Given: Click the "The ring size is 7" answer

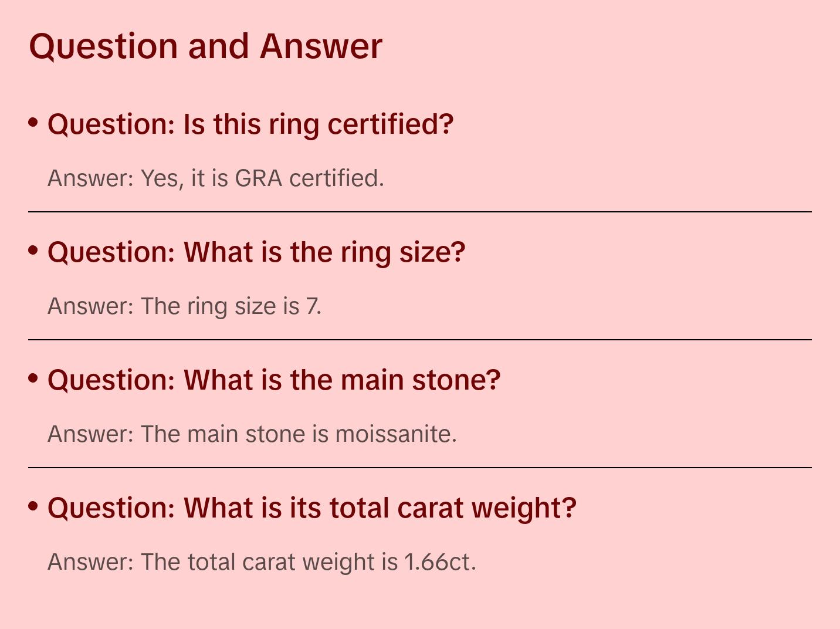Looking at the screenshot, I should [x=184, y=306].
